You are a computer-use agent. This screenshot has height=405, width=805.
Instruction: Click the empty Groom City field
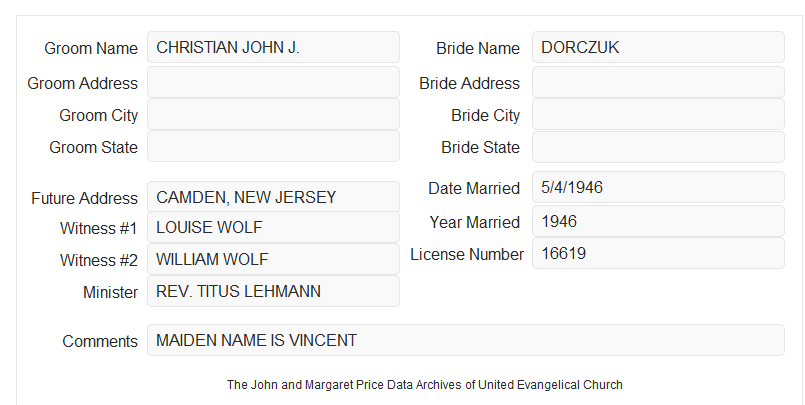pyautogui.click(x=273, y=114)
